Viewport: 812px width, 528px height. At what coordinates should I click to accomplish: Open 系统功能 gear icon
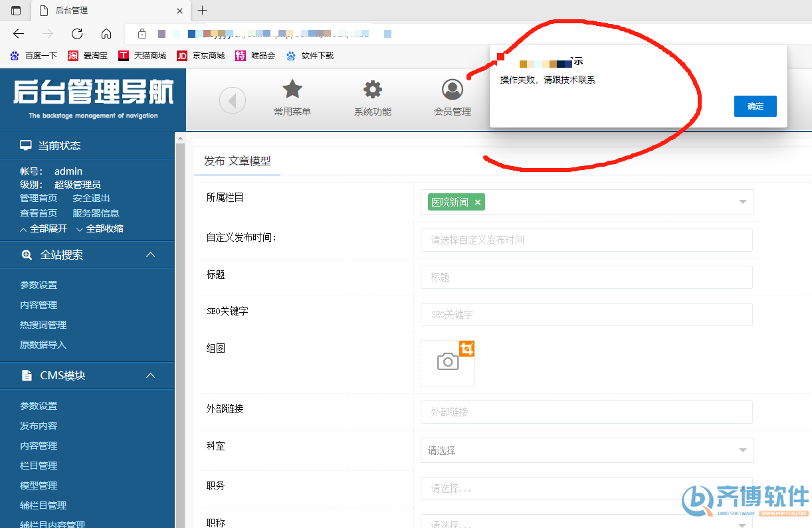tap(373, 89)
